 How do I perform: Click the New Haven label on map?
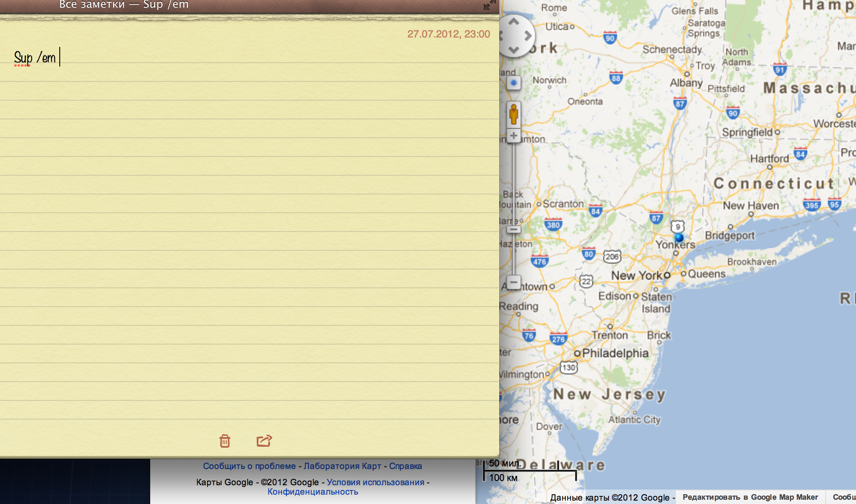click(x=751, y=206)
